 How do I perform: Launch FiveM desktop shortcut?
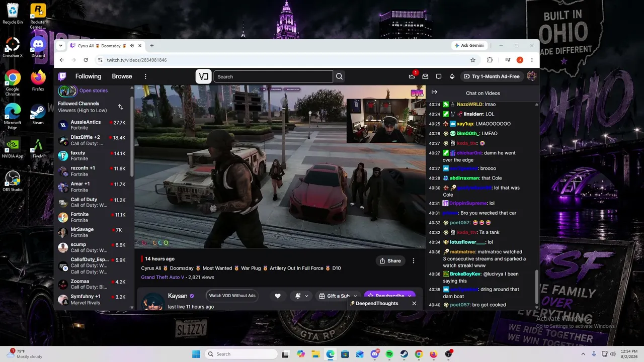point(38,148)
